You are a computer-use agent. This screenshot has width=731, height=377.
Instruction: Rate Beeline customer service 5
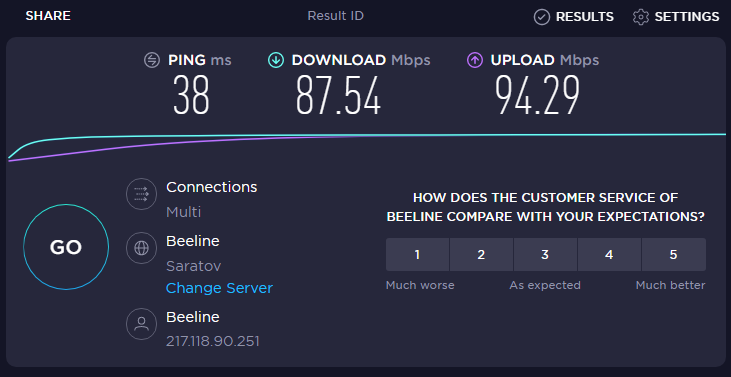[674, 254]
